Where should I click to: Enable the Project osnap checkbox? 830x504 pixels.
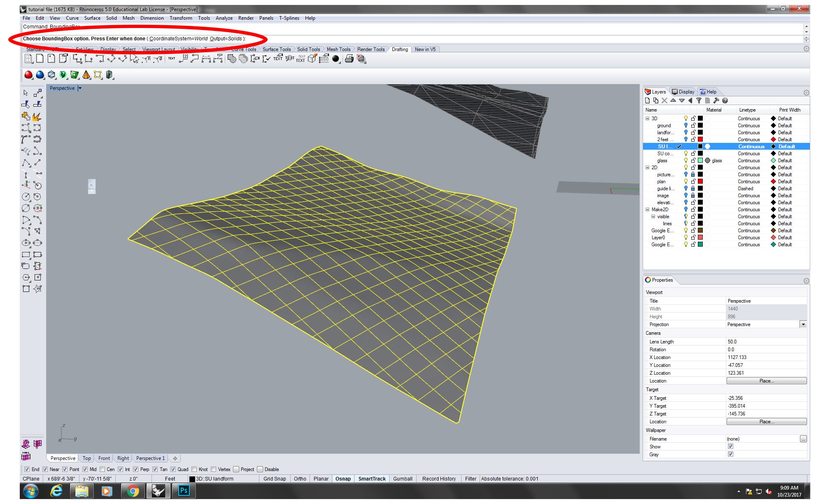click(x=236, y=469)
